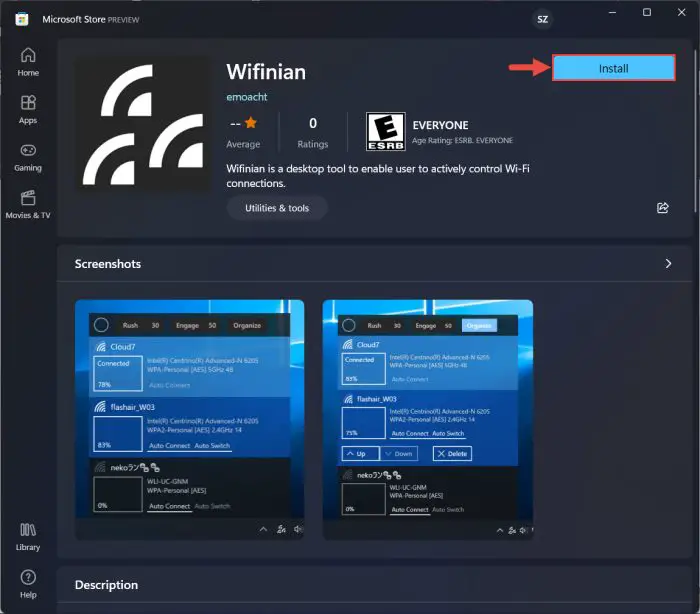
Task: Click the Wifinian app logo
Action: pos(143,124)
